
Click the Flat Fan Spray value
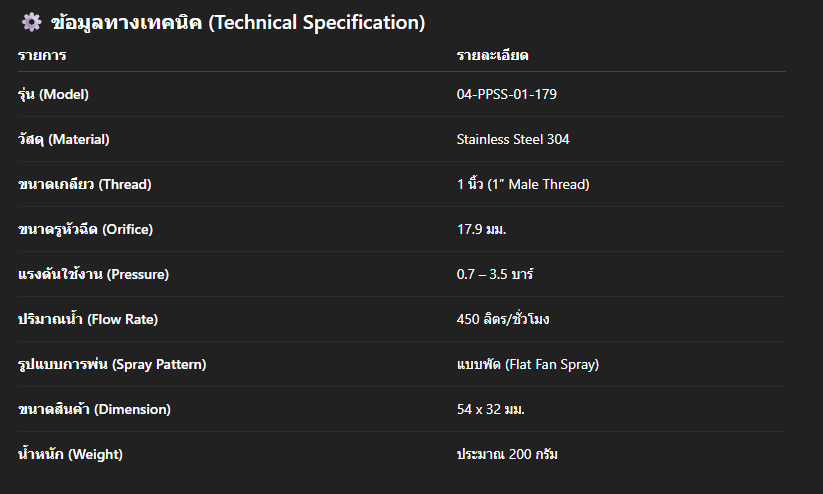[x=527, y=365]
